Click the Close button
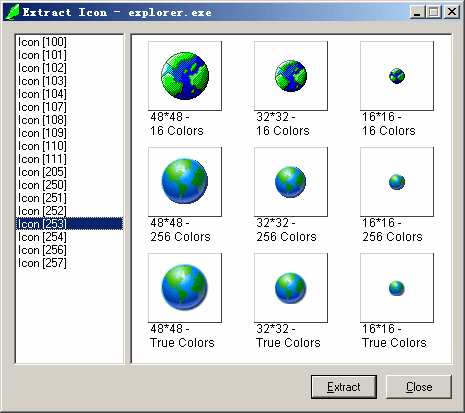Viewport: 465px width, 413px height. pyautogui.click(x=419, y=387)
